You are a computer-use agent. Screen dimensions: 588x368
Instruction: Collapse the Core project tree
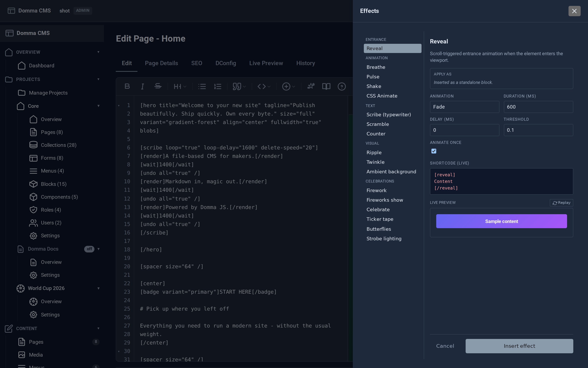pyautogui.click(x=98, y=106)
